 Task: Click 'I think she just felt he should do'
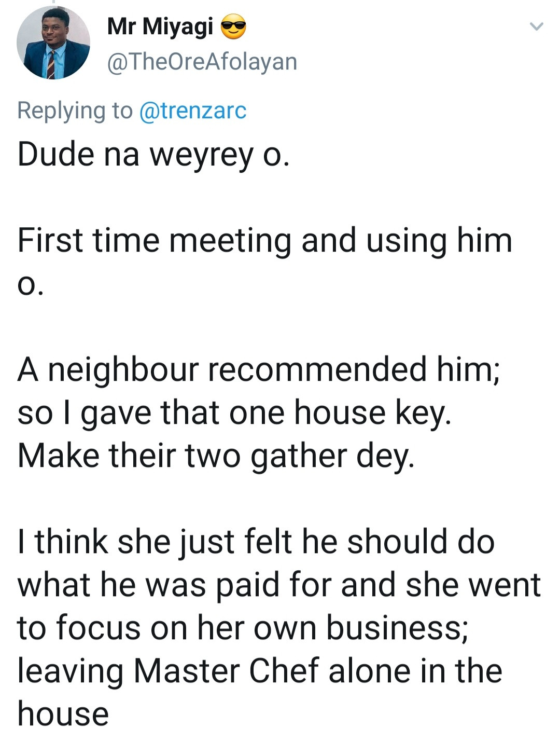(x=256, y=542)
